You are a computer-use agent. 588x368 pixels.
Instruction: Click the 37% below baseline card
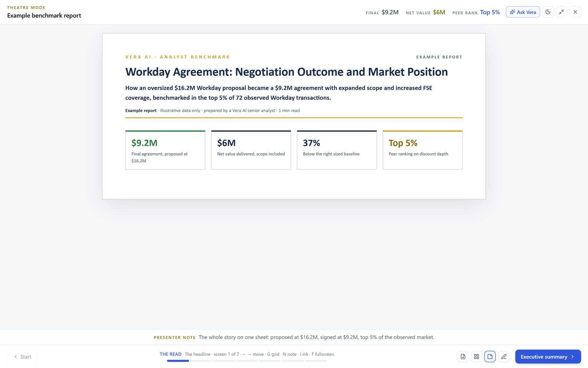[337, 150]
